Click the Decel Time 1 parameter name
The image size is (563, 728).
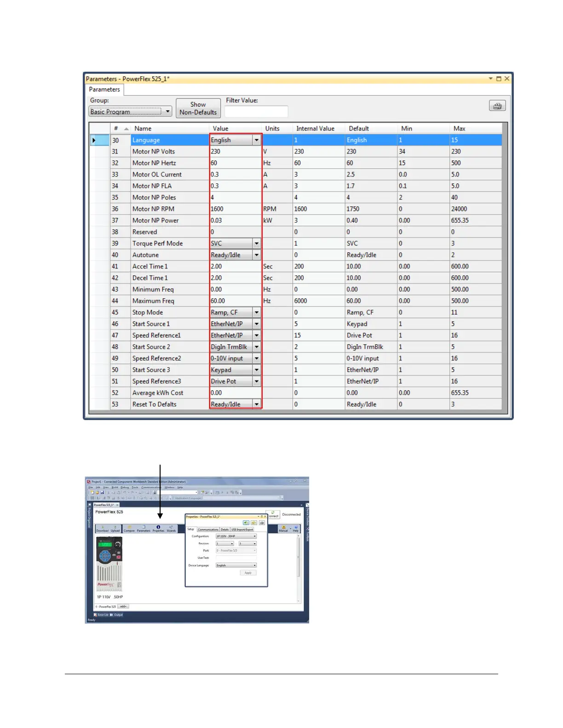(150, 278)
